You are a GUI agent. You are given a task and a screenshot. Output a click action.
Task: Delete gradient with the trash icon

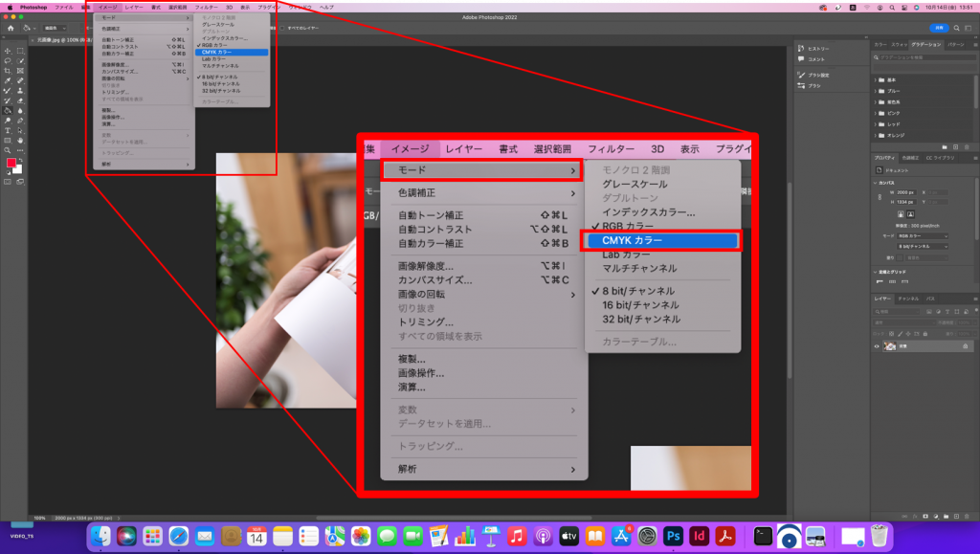coord(967,146)
